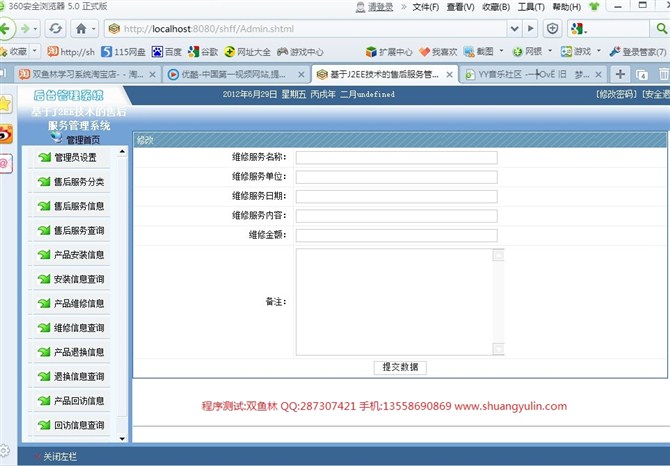Click the 维修服务名称 input field
Screen dimensions: 670x466
[397, 158]
